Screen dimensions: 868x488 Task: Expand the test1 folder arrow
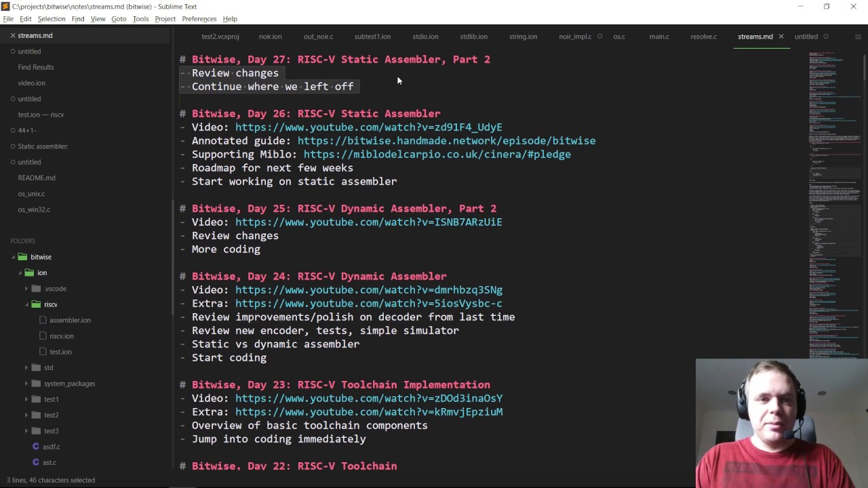[26, 399]
